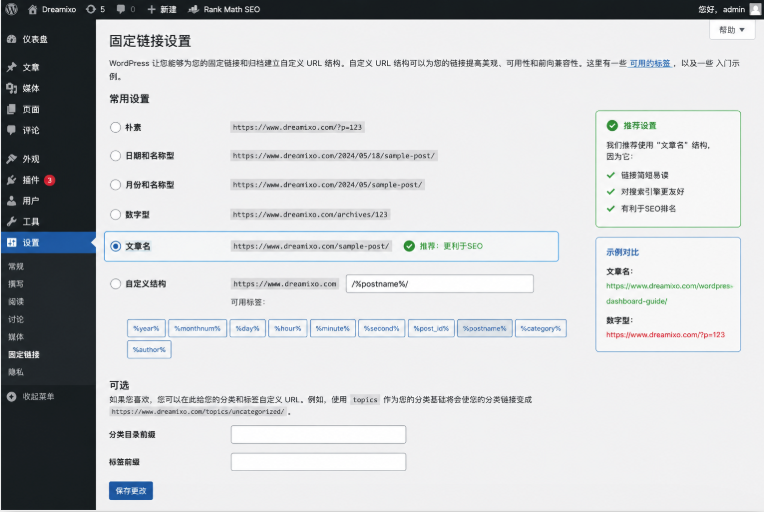Screen dimensions: 764x512
Task: Follow the 可用的标签 link
Action: pos(649,63)
